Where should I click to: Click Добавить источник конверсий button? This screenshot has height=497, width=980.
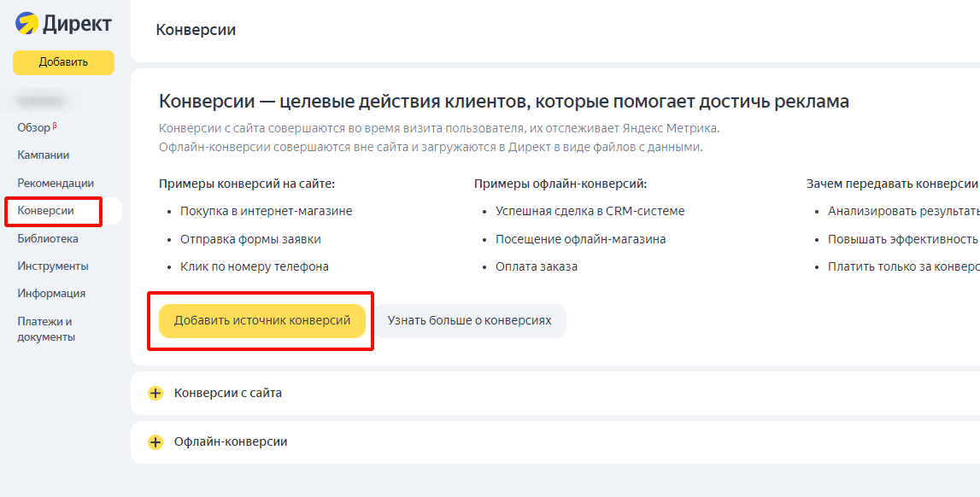pos(261,321)
